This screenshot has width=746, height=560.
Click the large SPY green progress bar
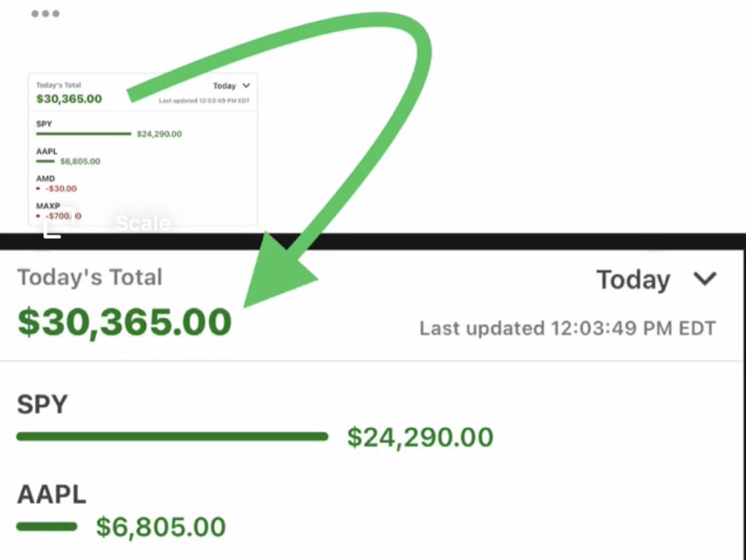click(x=172, y=437)
